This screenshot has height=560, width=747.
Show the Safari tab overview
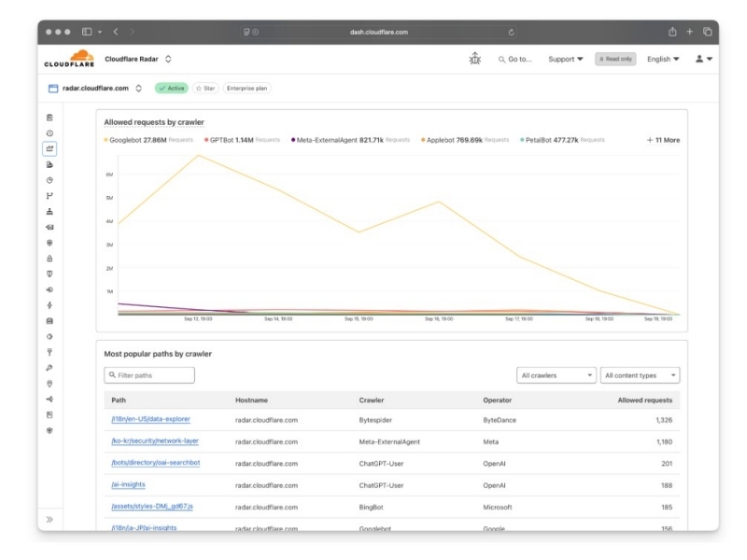(x=708, y=32)
